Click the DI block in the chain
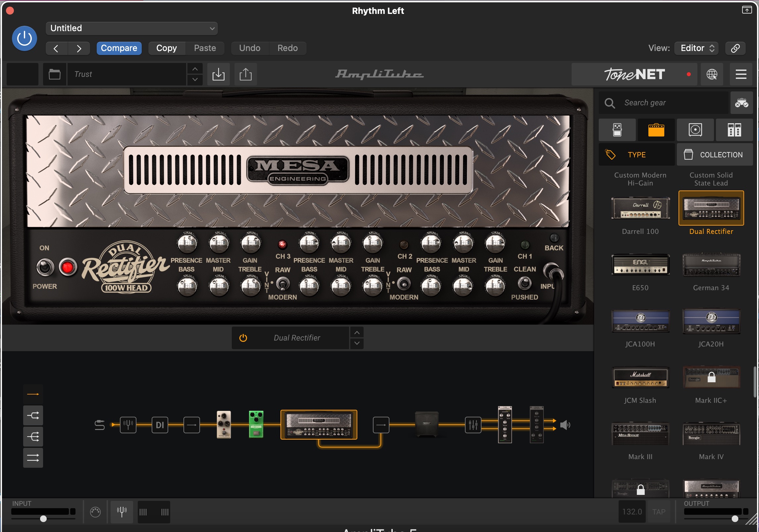This screenshot has height=532, width=759. (160, 425)
